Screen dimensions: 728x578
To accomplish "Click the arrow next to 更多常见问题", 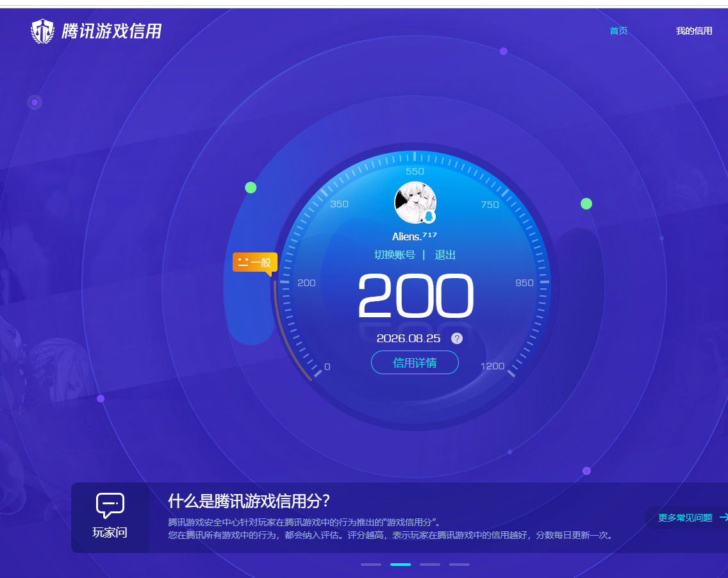I will click(x=724, y=517).
